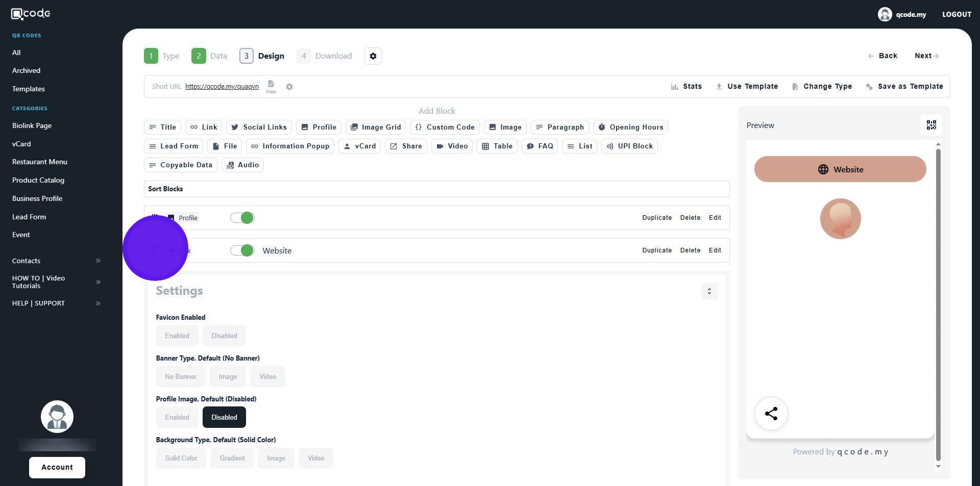Open Biolink Page category
The width and height of the screenshot is (980, 486).
coord(32,125)
